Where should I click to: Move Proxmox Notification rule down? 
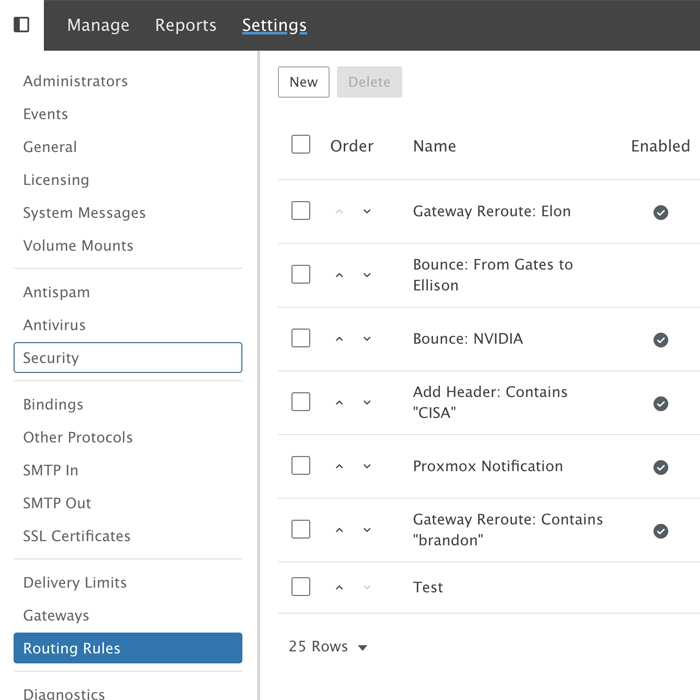(x=367, y=467)
